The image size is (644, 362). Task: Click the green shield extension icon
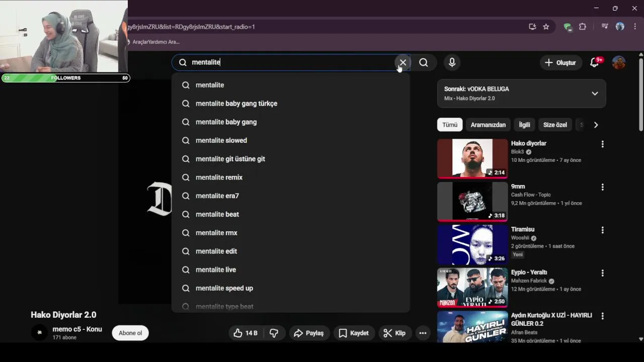coord(568,27)
